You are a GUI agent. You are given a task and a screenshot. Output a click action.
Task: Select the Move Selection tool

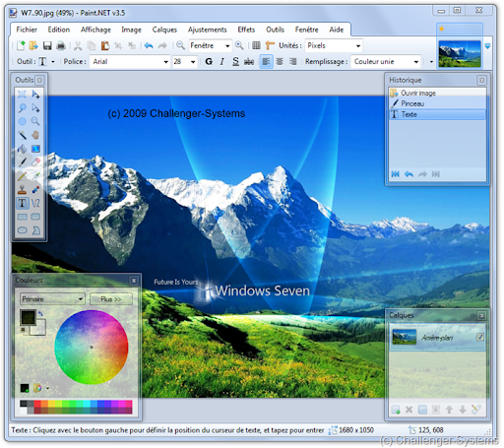point(35,108)
